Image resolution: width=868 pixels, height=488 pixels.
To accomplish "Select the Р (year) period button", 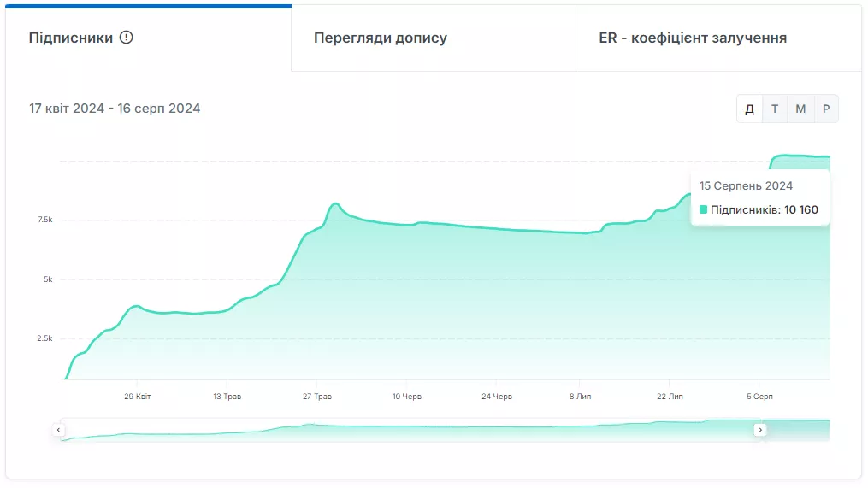I will click(826, 109).
